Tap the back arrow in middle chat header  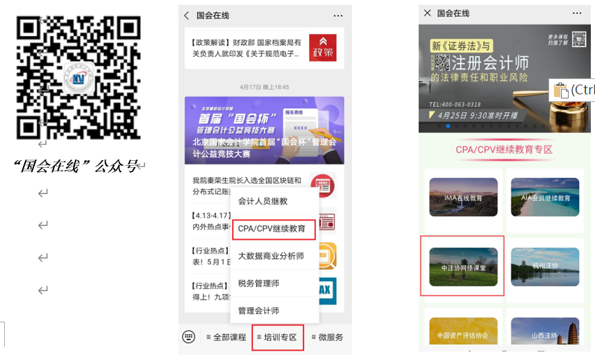point(187,15)
